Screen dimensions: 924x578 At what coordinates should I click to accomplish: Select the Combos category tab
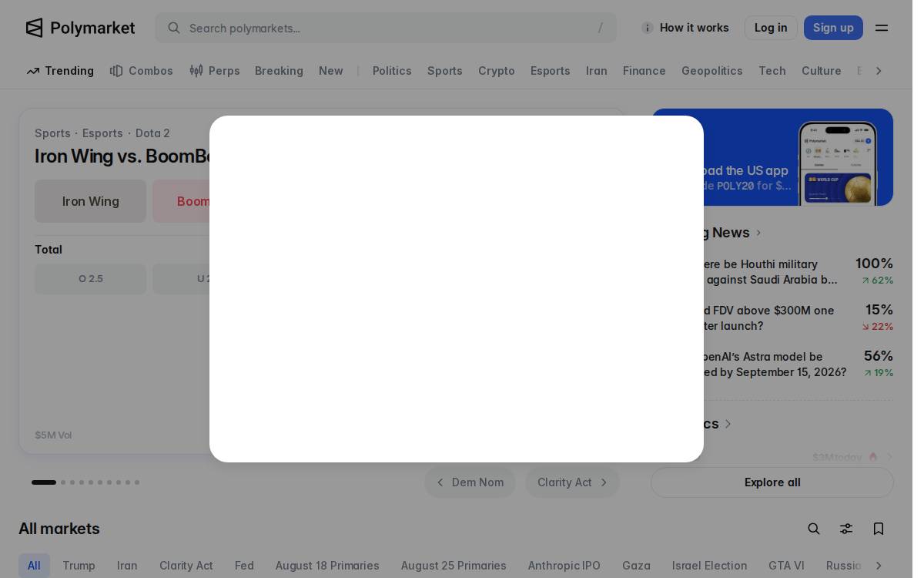click(142, 71)
